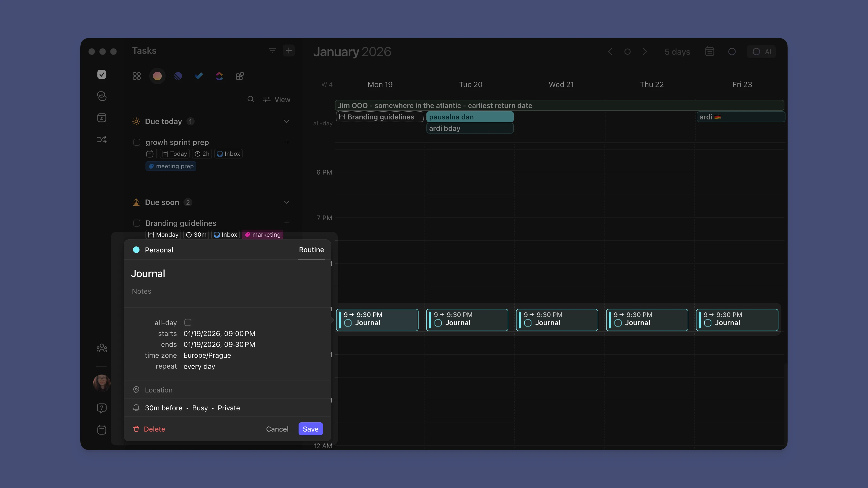Viewport: 868px width, 488px height.
Task: Click the Personal calendar color dot
Action: coord(136,250)
